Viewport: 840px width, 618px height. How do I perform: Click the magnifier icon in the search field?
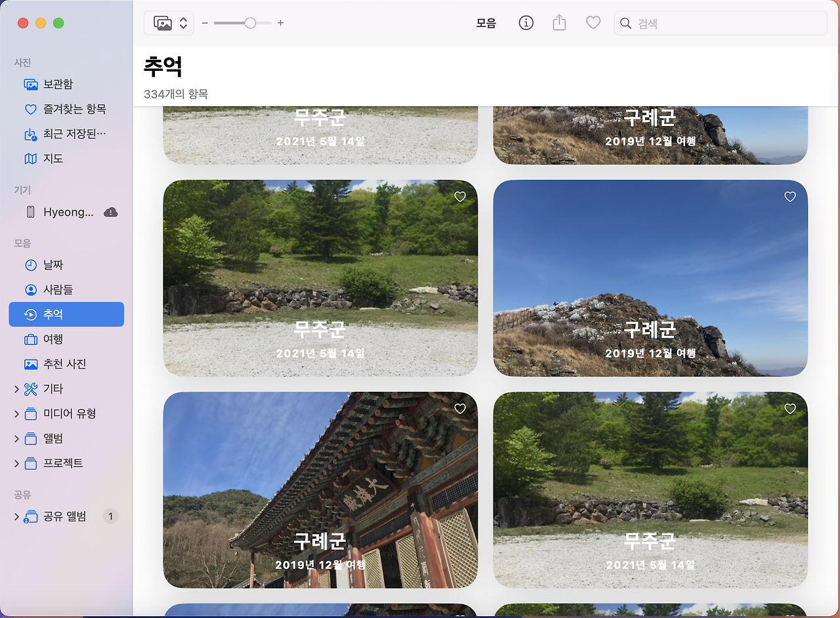pyautogui.click(x=626, y=24)
